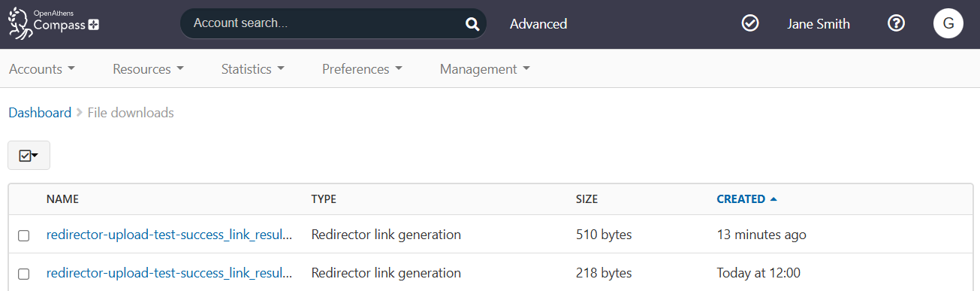Click the Jane Smith account name

[819, 24]
